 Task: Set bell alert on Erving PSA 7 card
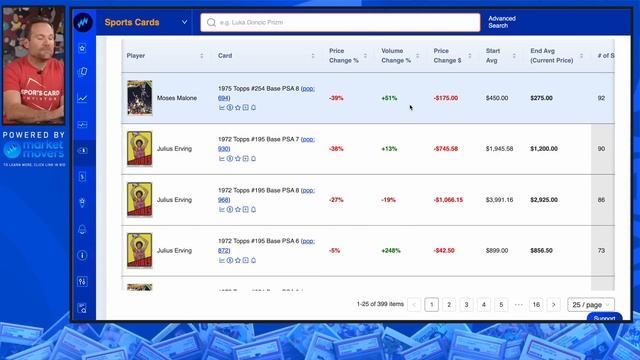pyautogui.click(x=253, y=159)
